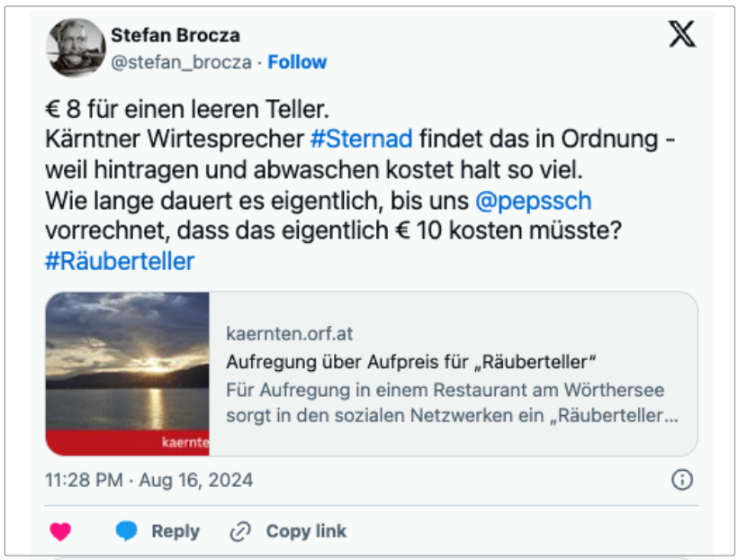
Task: Open the sunset lake article thumbnail
Action: (x=127, y=373)
